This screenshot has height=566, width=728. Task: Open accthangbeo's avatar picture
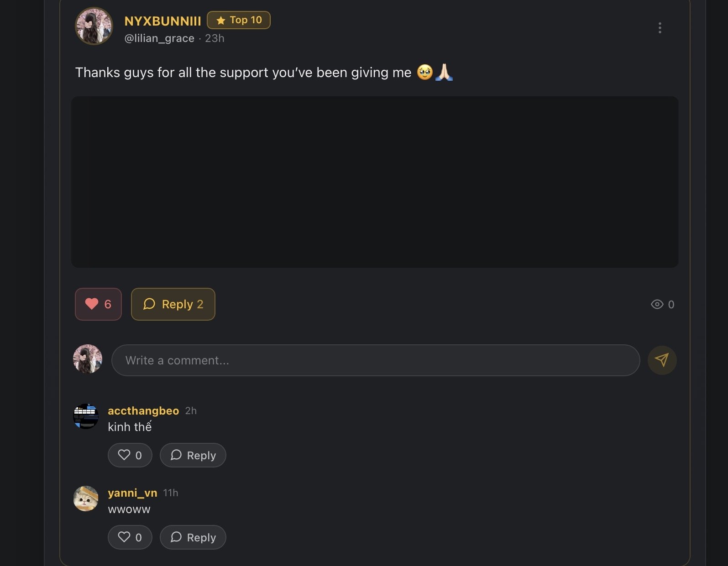[86, 416]
